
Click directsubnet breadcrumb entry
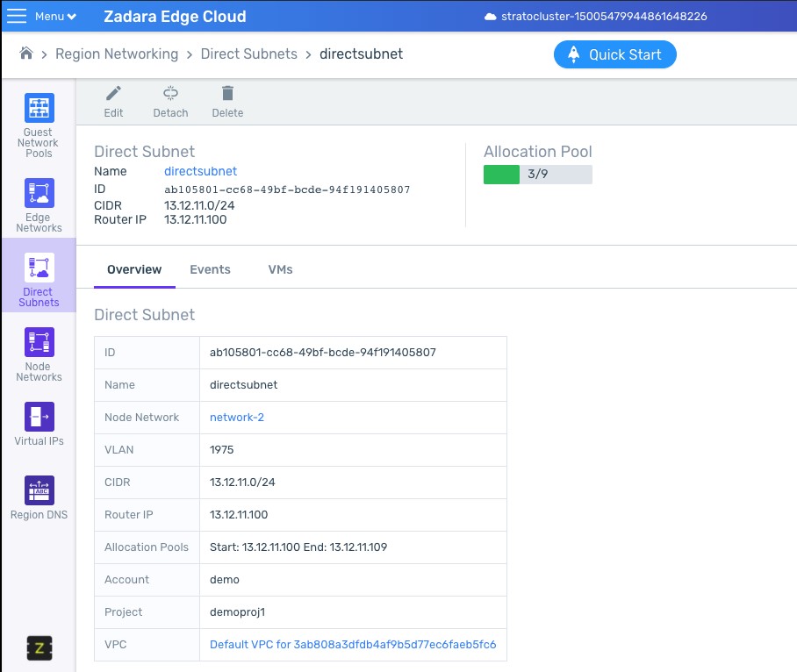tap(361, 54)
